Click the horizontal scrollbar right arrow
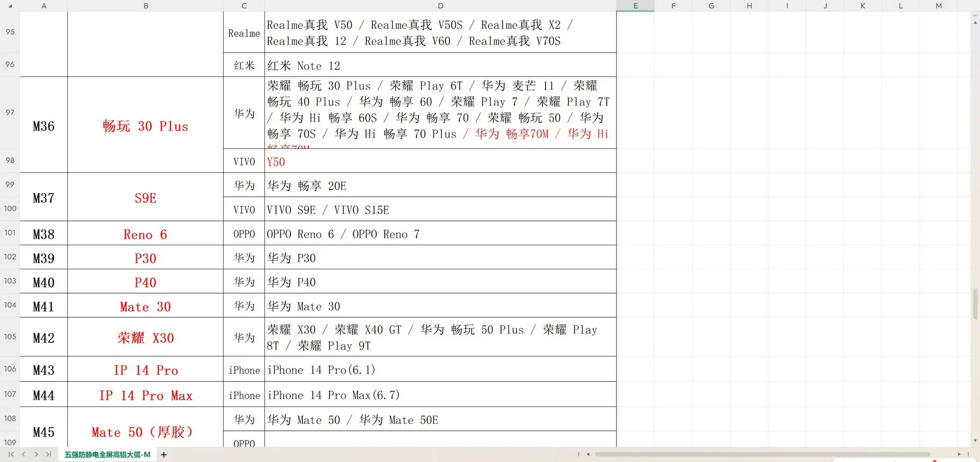The height and width of the screenshot is (462, 980). click(959, 454)
